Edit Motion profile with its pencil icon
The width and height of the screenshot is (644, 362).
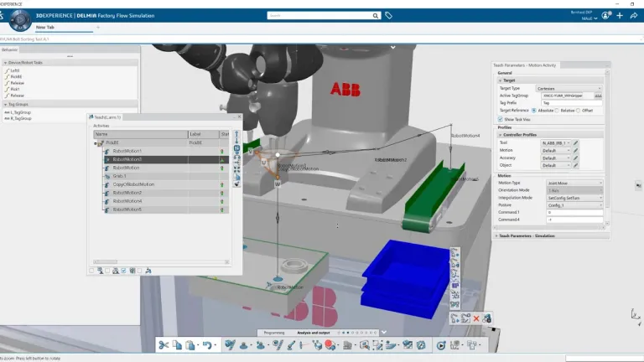click(576, 151)
